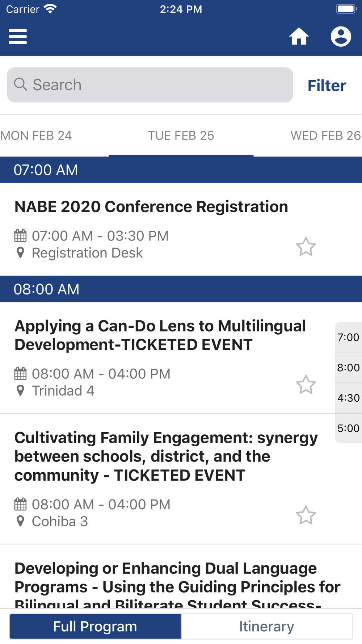Switch to WED FEB 26 tab
This screenshot has width=362, height=644.
click(x=325, y=135)
